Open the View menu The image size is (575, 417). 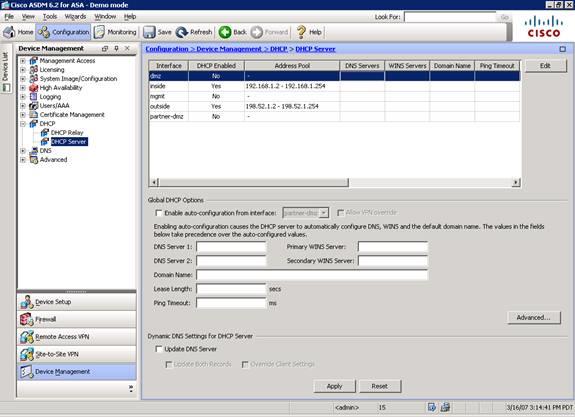[28, 17]
